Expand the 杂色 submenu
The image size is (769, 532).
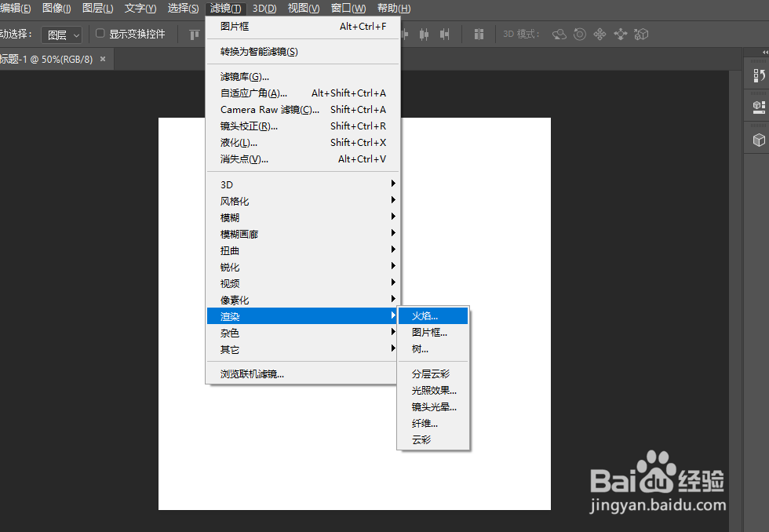[301, 333]
